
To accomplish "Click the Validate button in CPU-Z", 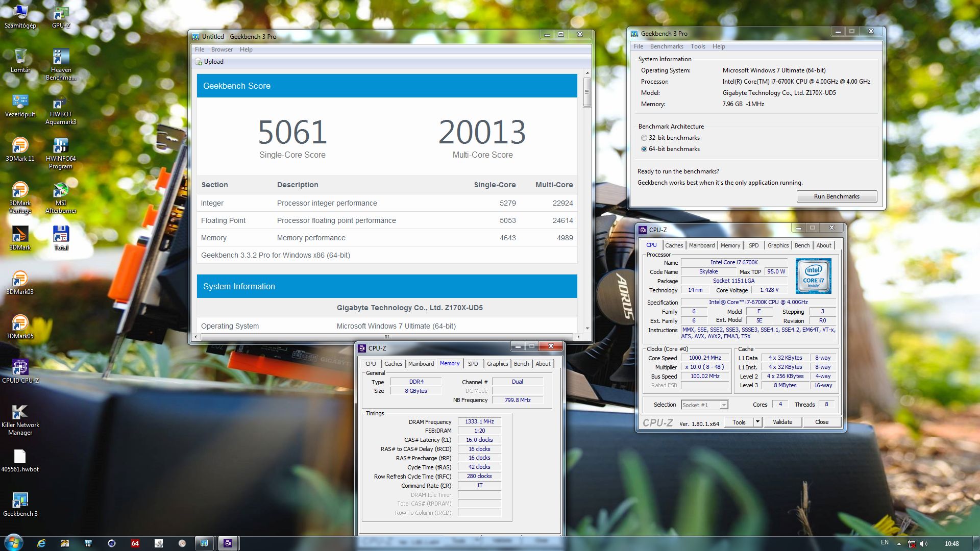I will (782, 422).
